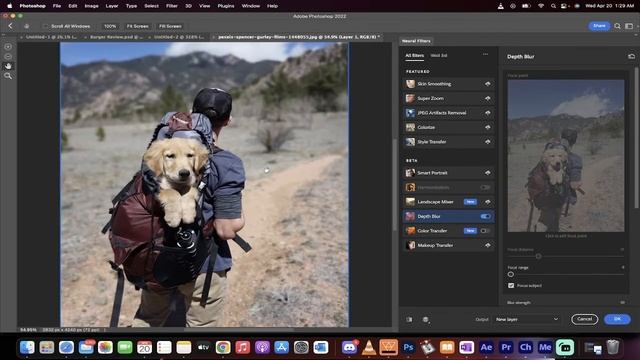Download the Smart Portrait filter from cloud
The image size is (640, 360).
487,173
